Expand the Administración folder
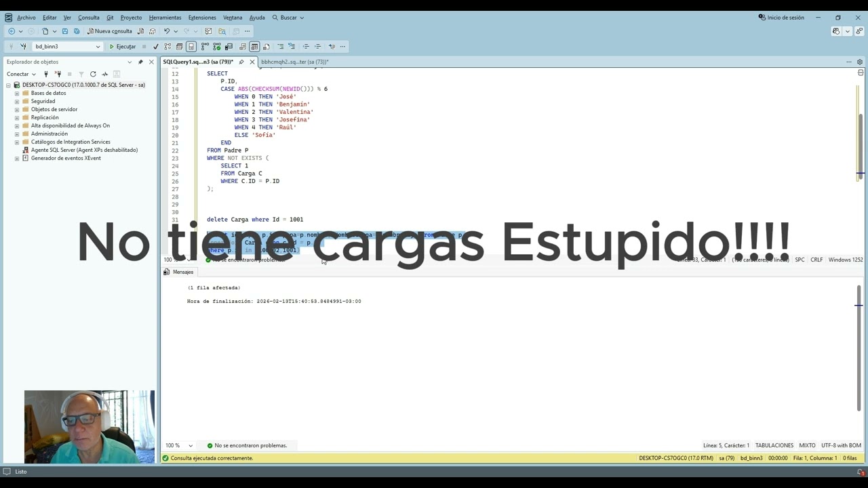 click(17, 134)
